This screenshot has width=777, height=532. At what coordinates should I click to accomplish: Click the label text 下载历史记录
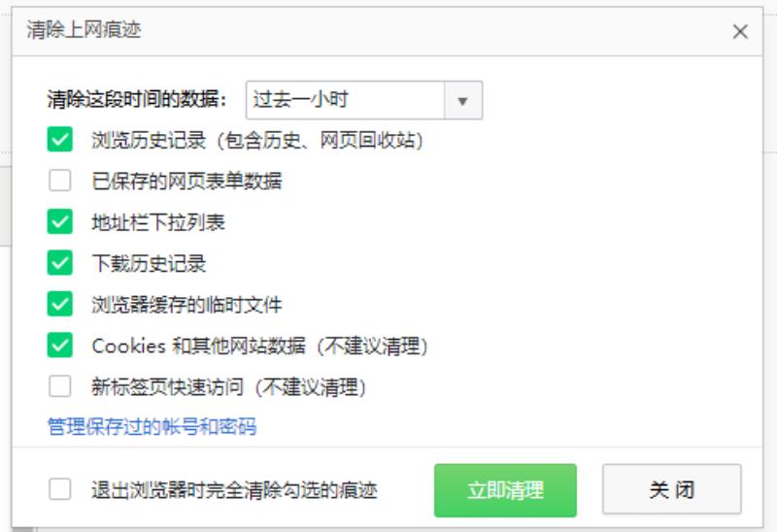pyautogui.click(x=149, y=263)
